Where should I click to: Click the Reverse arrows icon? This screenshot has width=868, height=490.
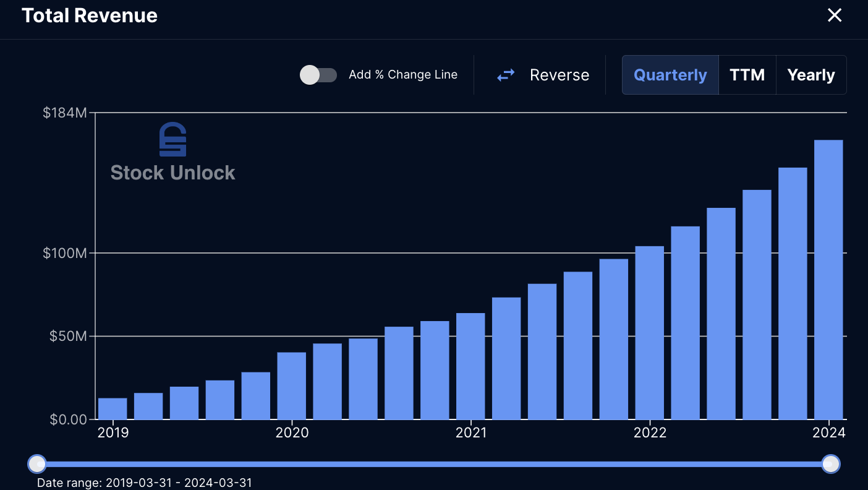click(x=506, y=75)
